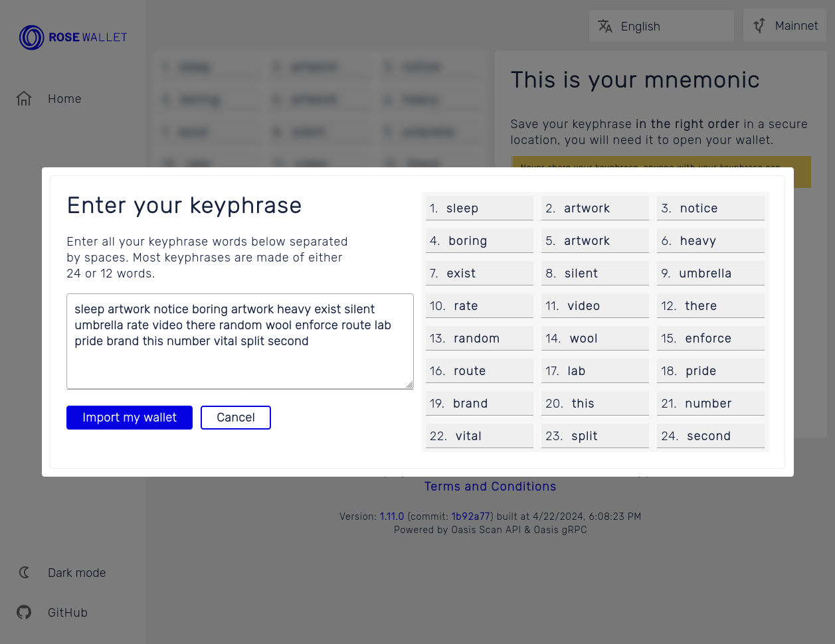
Task: Click the GitHub octocat icon
Action: tap(24, 612)
